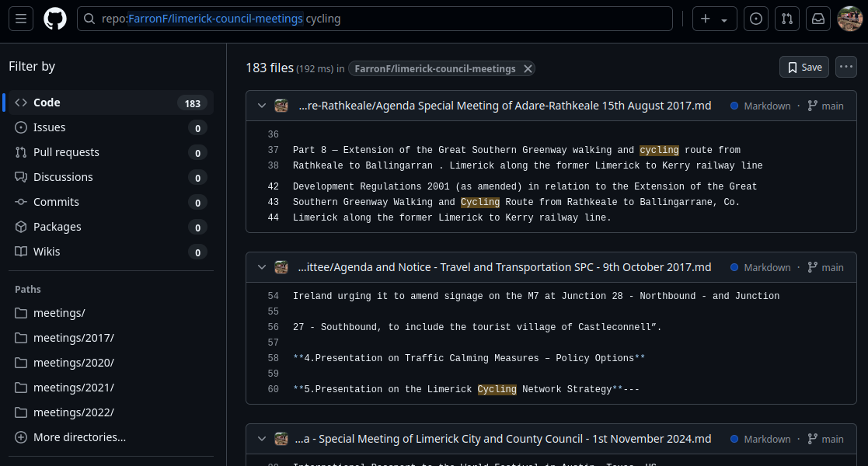This screenshot has height=466, width=868.
Task: Click main branch in Travel and Transportation result
Action: point(825,267)
